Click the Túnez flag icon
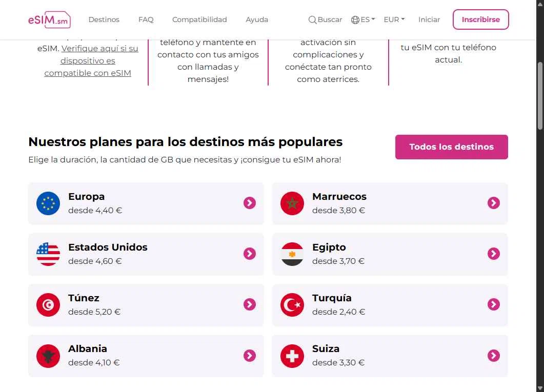Viewport: 544px width, 392px height. (x=48, y=305)
